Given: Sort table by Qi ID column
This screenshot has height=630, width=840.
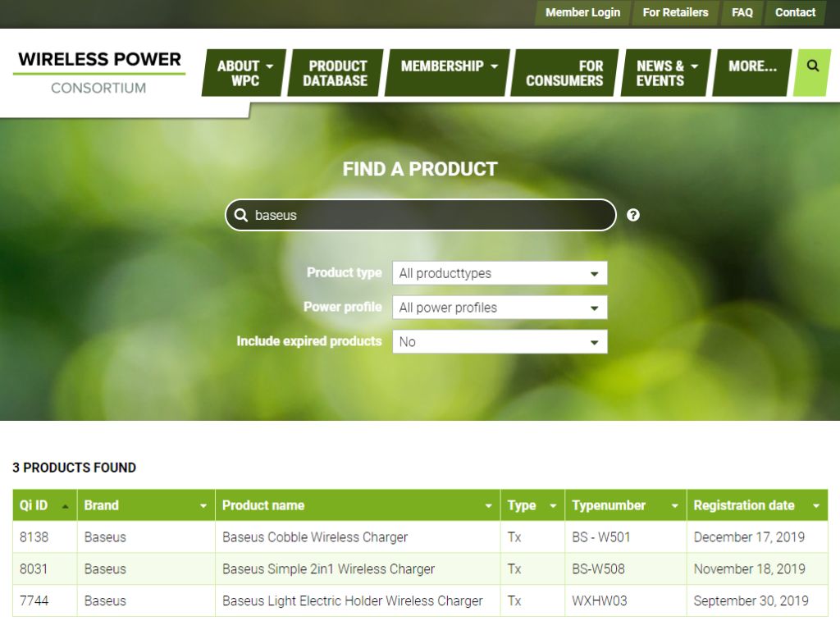Looking at the screenshot, I should (x=45, y=505).
